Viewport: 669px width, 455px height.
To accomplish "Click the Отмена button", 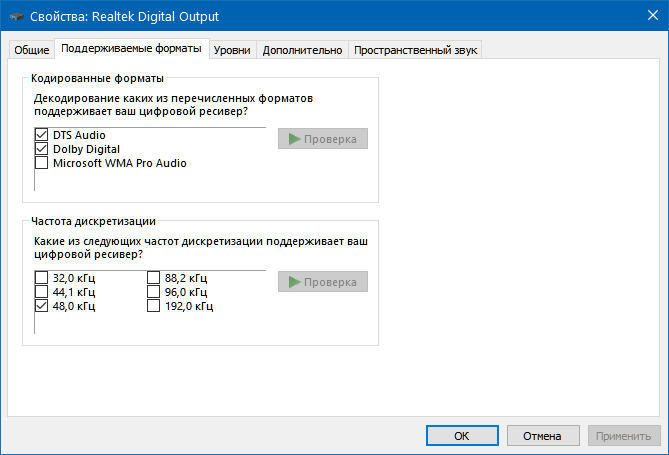I will coord(543,436).
